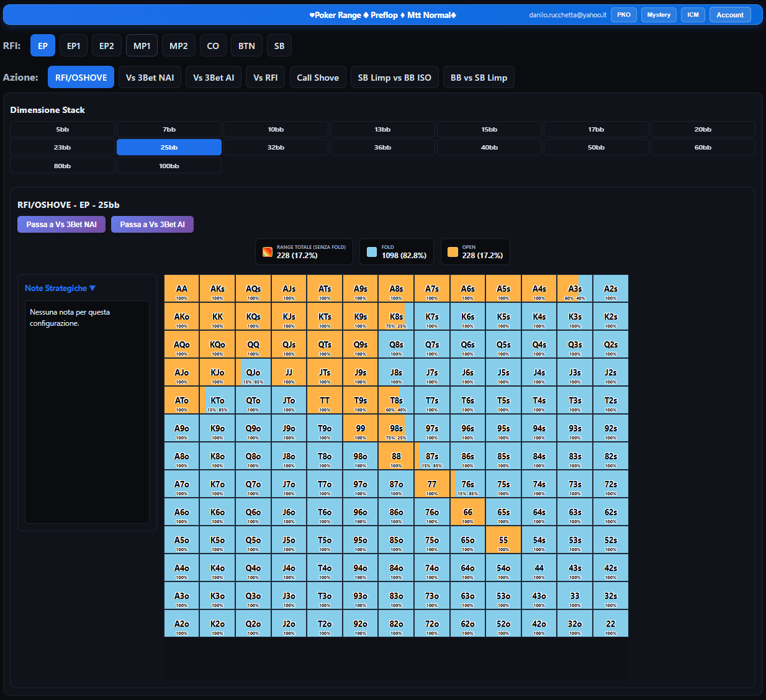Choose 17bb stack size
Image resolution: width=766 pixels, height=700 pixels.
coord(597,130)
